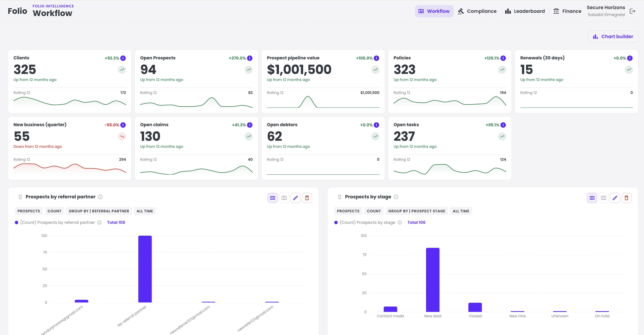Open the Finance tab
The width and height of the screenshot is (644, 335).
point(567,11)
